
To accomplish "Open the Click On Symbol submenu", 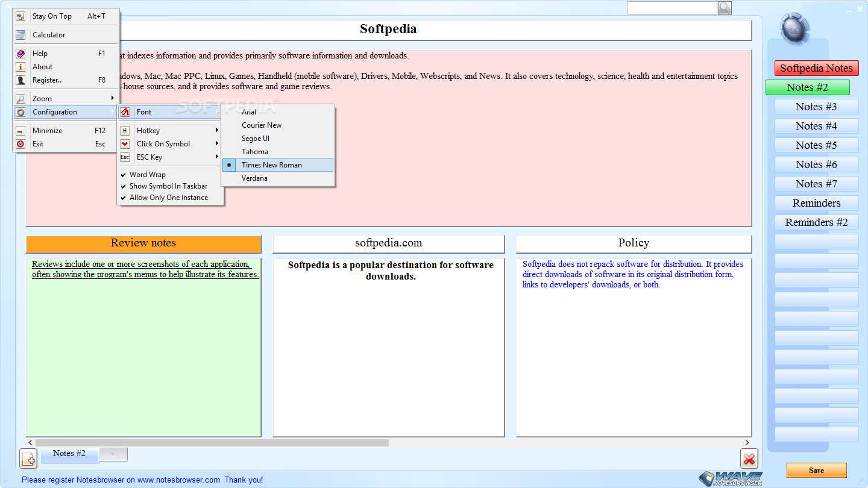I will coord(171,144).
